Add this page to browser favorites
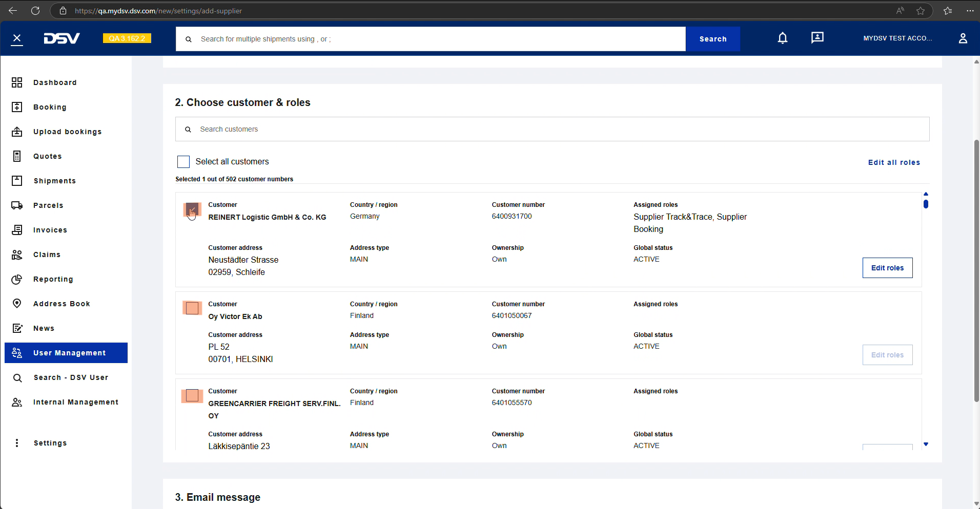The height and width of the screenshot is (509, 980). 921,11
